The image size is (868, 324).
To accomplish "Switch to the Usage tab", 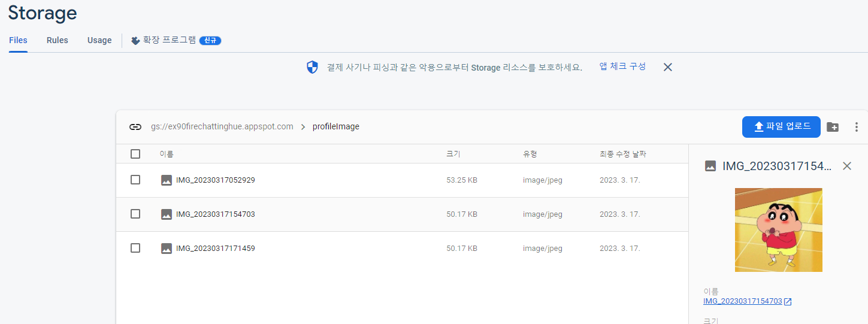I will [x=99, y=40].
